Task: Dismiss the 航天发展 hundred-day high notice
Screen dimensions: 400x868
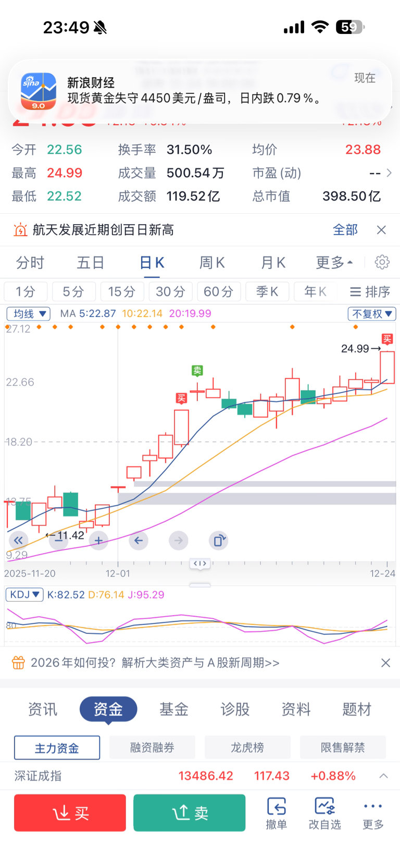Action: [381, 230]
